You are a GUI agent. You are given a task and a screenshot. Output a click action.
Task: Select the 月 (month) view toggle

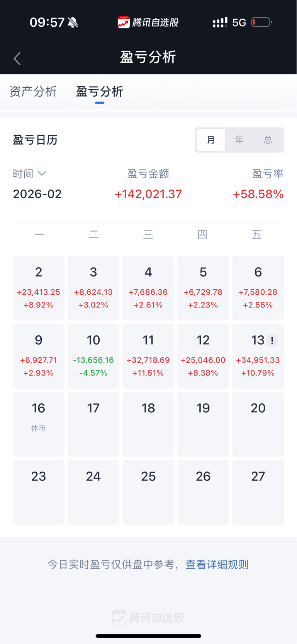pos(211,140)
